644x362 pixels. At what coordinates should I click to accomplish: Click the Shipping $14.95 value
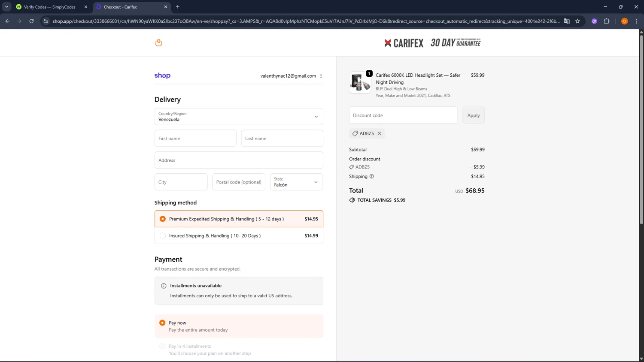click(477, 176)
